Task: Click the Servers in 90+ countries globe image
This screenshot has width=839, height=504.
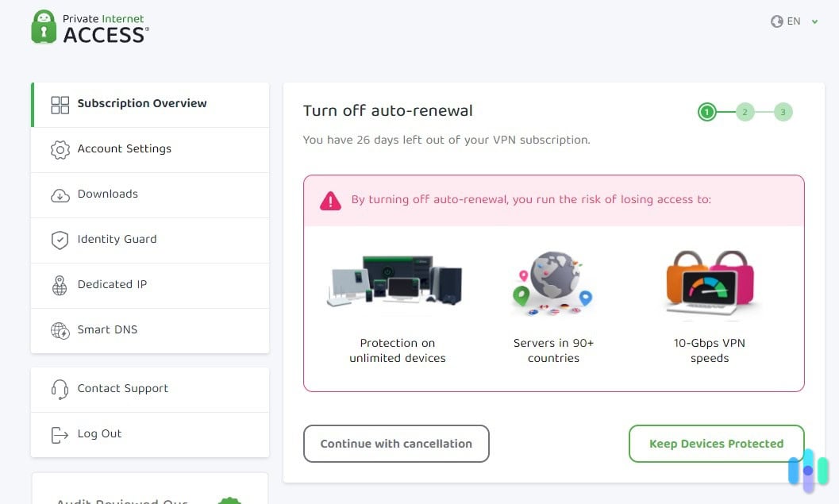Action: [x=552, y=283]
